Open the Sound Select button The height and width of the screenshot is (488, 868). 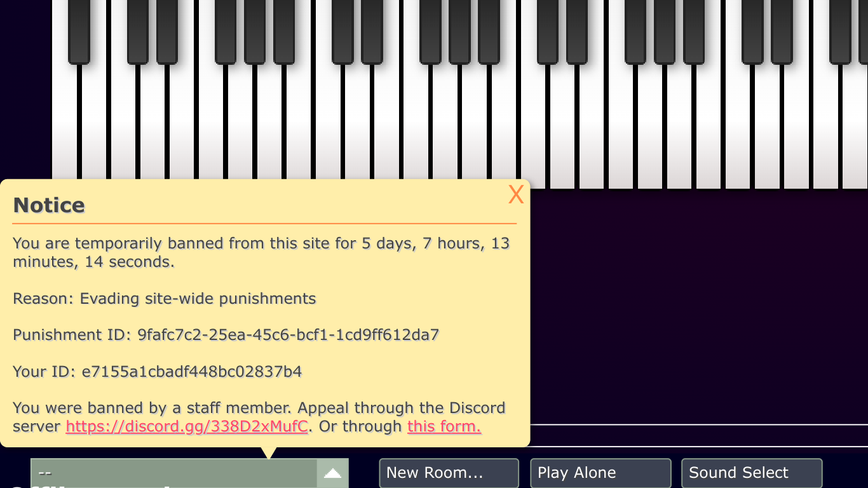pos(752,473)
